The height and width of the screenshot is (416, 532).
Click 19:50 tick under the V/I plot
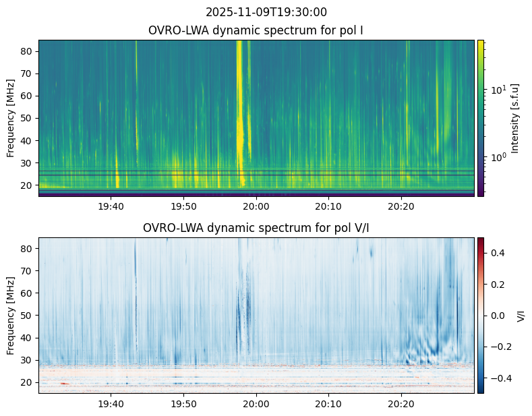[x=183, y=404]
